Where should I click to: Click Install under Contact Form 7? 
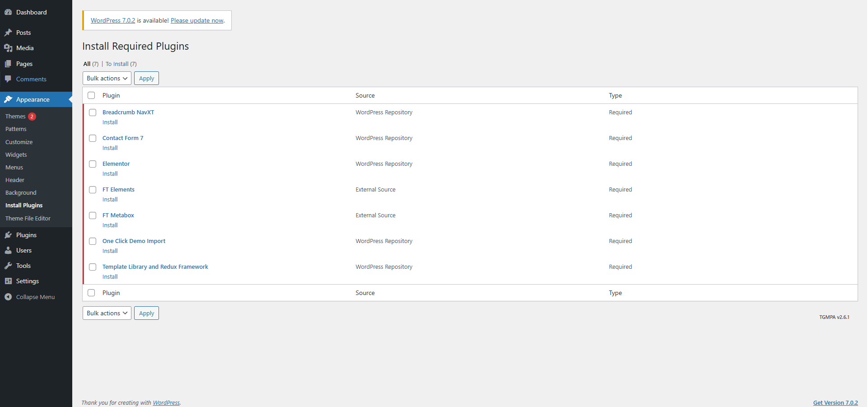(x=110, y=148)
